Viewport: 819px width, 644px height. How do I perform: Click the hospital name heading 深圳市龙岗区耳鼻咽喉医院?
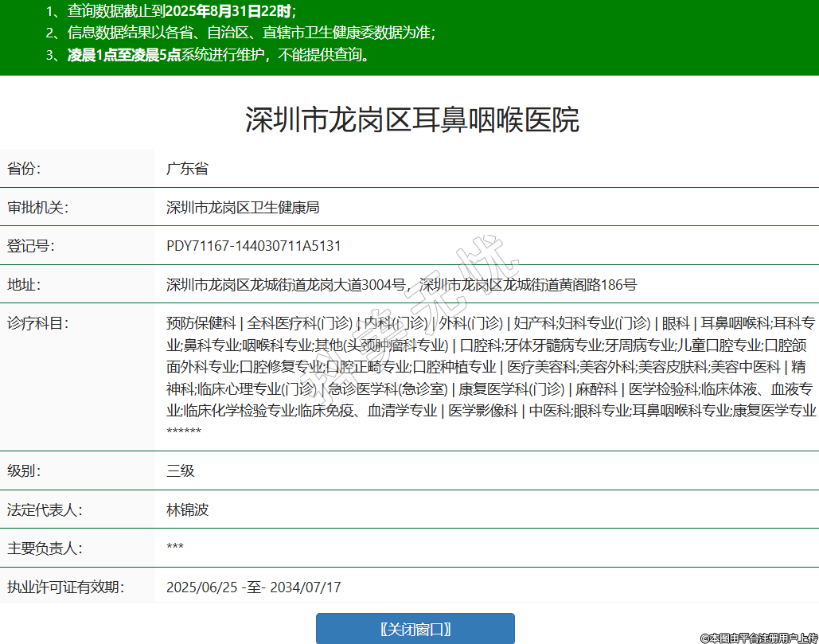411,119
